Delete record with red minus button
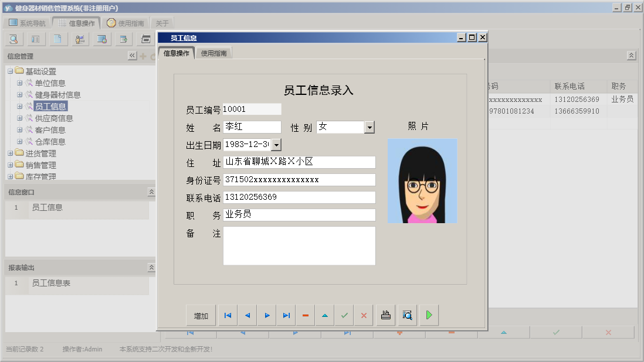Screen dimensions: 644x362 (305, 315)
